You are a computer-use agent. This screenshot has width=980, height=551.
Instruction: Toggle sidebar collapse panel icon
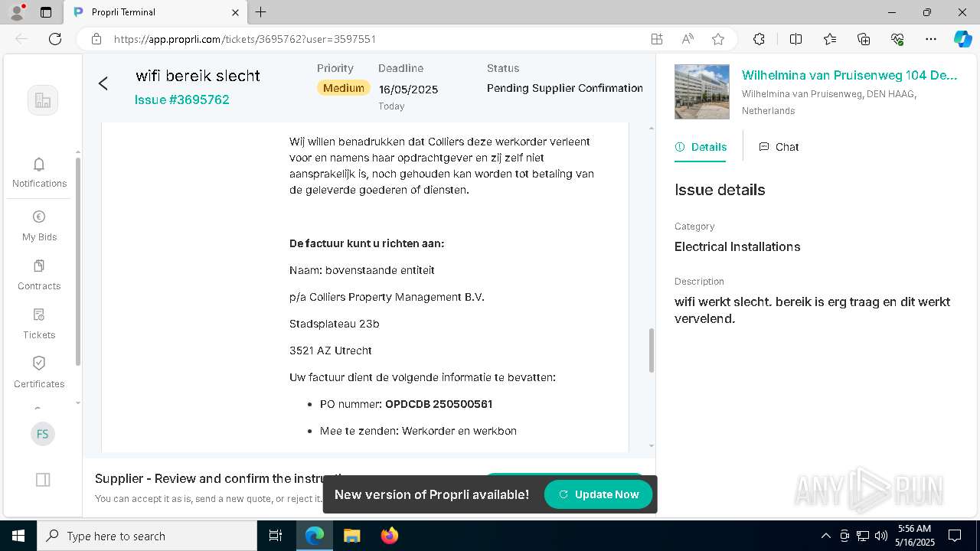(x=43, y=480)
